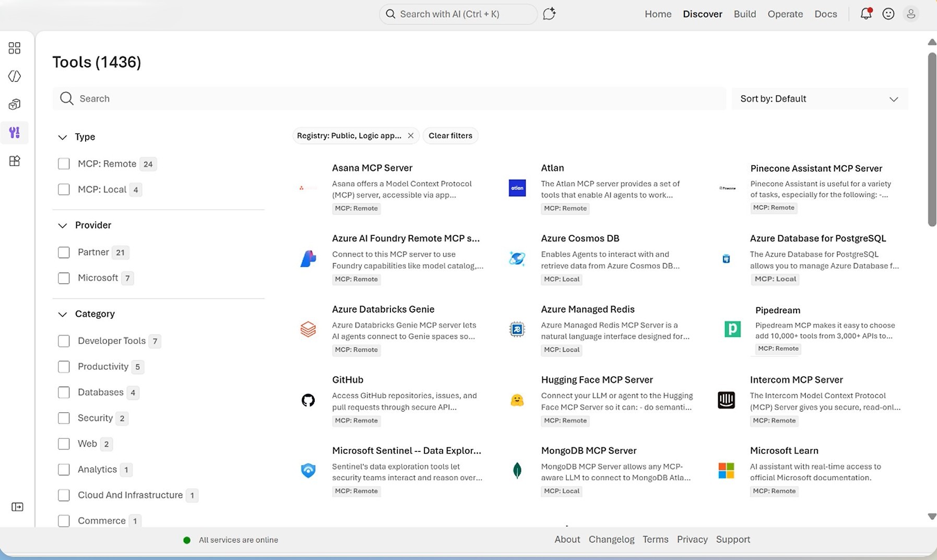The image size is (937, 560).
Task: Open the About footer link
Action: 567,540
